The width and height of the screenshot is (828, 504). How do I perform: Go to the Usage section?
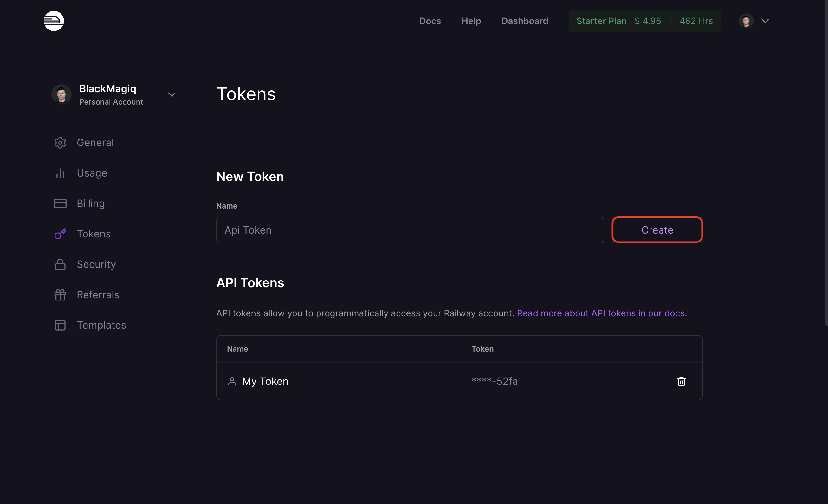tap(92, 173)
